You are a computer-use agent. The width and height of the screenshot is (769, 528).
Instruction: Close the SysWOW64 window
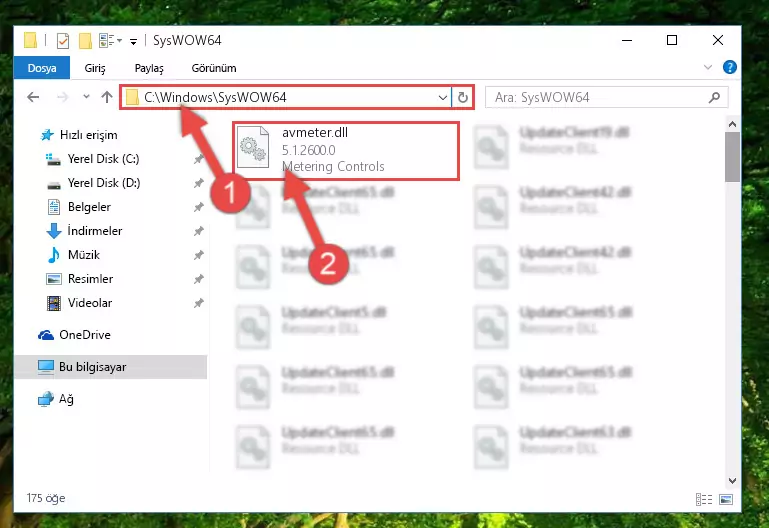point(718,40)
